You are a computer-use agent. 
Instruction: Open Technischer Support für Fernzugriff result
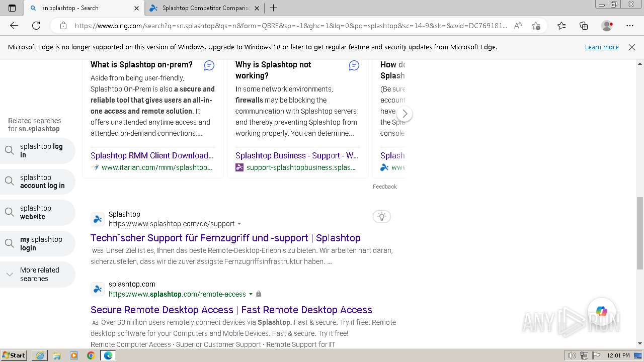225,238
